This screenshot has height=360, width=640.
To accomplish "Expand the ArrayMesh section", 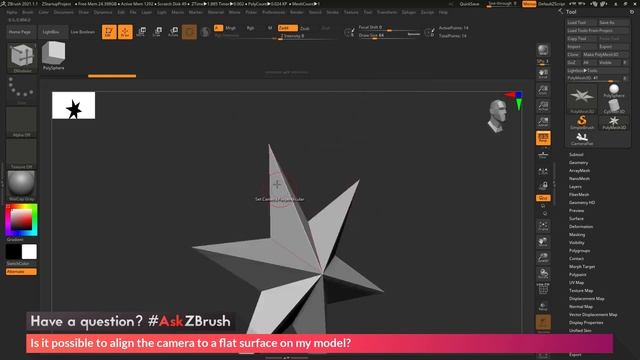I will pos(579,171).
